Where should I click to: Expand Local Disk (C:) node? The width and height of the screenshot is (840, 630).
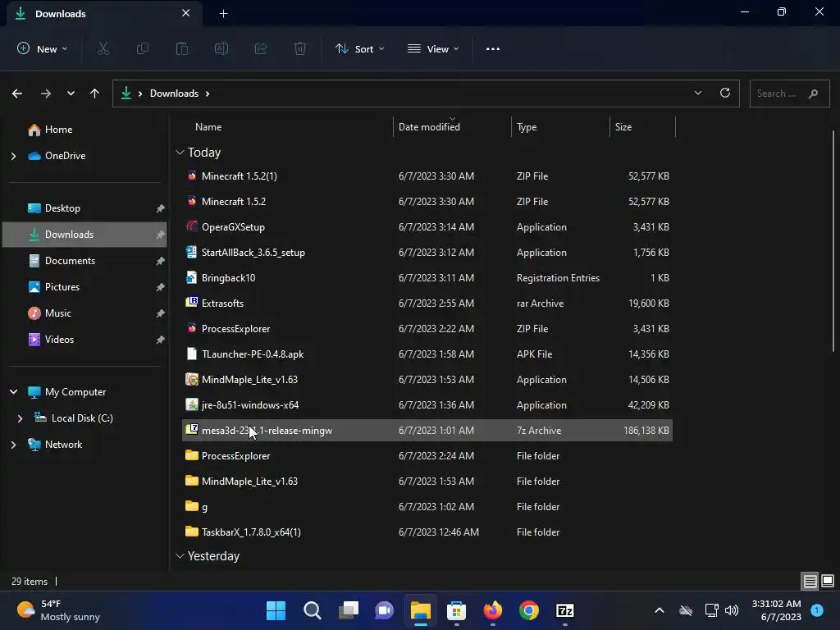20,418
